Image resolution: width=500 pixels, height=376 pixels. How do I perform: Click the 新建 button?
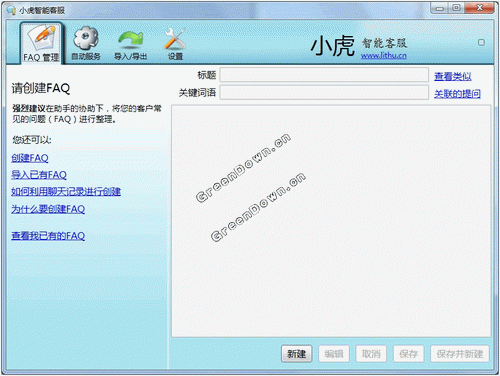click(297, 354)
